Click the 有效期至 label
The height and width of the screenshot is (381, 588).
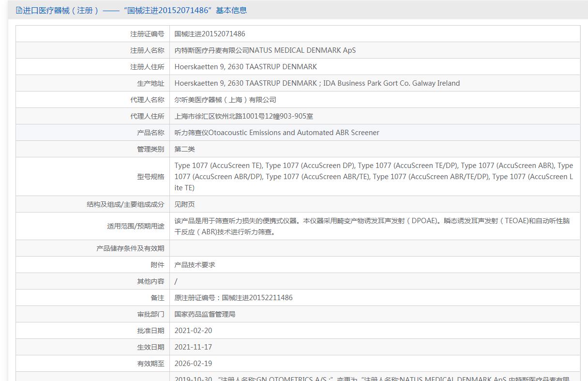(x=151, y=364)
